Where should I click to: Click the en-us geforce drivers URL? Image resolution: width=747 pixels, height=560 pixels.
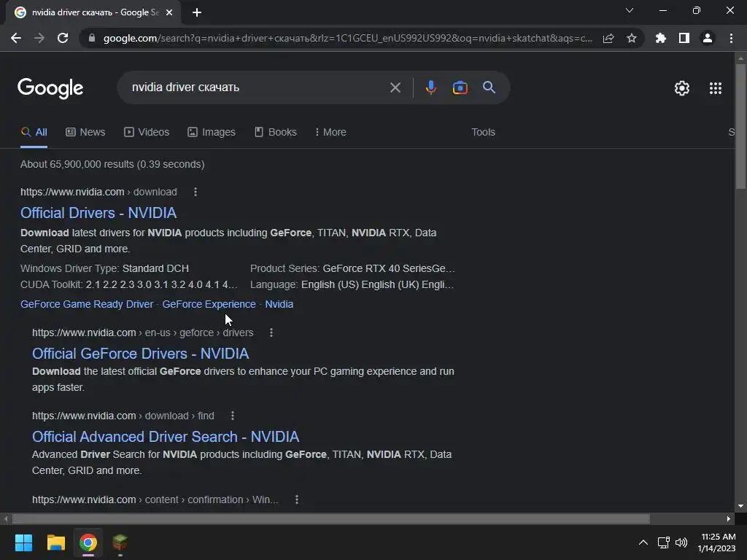(142, 332)
